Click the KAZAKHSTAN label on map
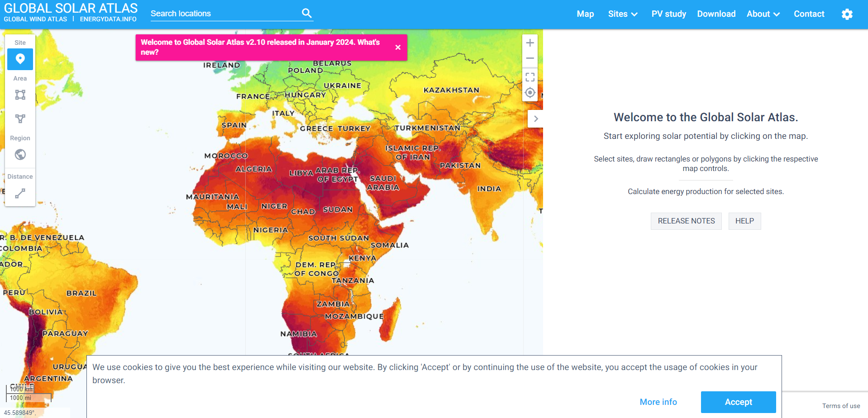This screenshot has width=868, height=418. [x=451, y=90]
